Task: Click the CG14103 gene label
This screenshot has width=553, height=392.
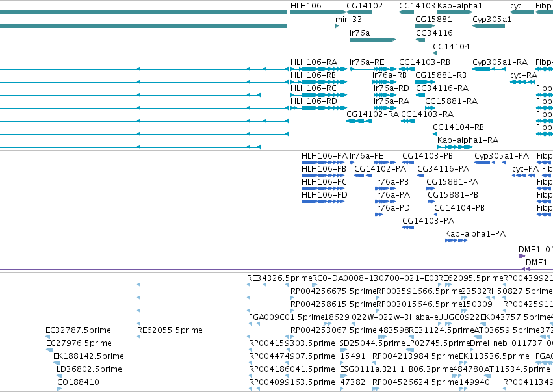Action: (x=417, y=6)
